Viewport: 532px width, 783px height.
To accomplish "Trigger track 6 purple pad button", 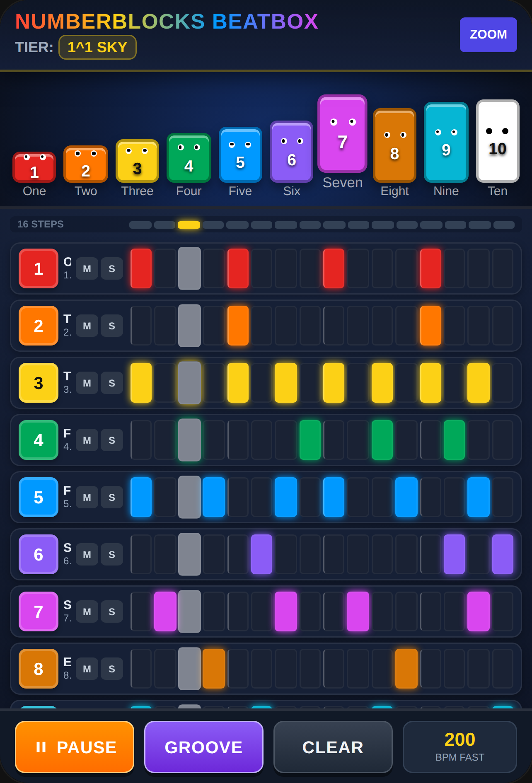I will point(39,554).
